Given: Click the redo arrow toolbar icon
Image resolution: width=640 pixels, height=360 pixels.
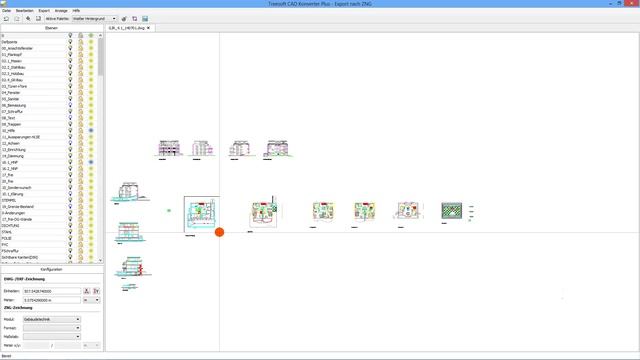Looking at the screenshot, I should [x=17, y=19].
